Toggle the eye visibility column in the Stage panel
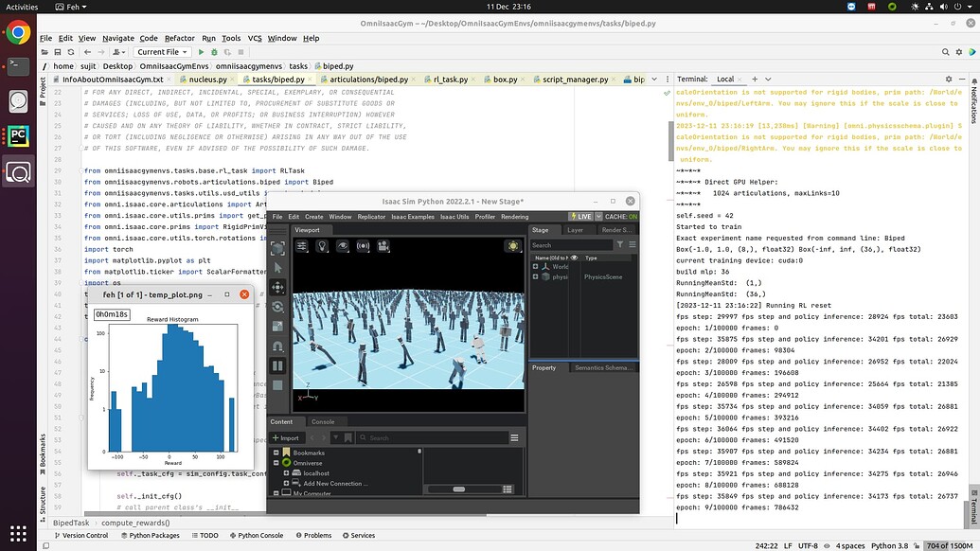The image size is (980, 551). (x=574, y=258)
